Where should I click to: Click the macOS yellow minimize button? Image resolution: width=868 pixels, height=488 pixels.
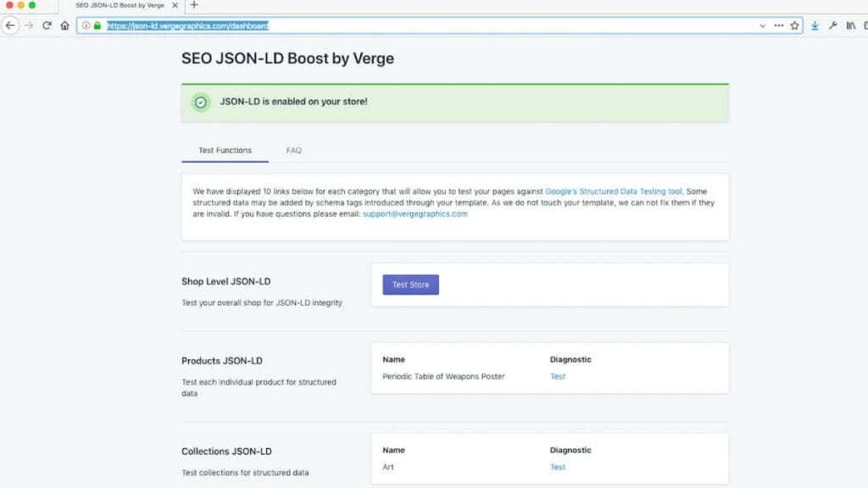[21, 5]
